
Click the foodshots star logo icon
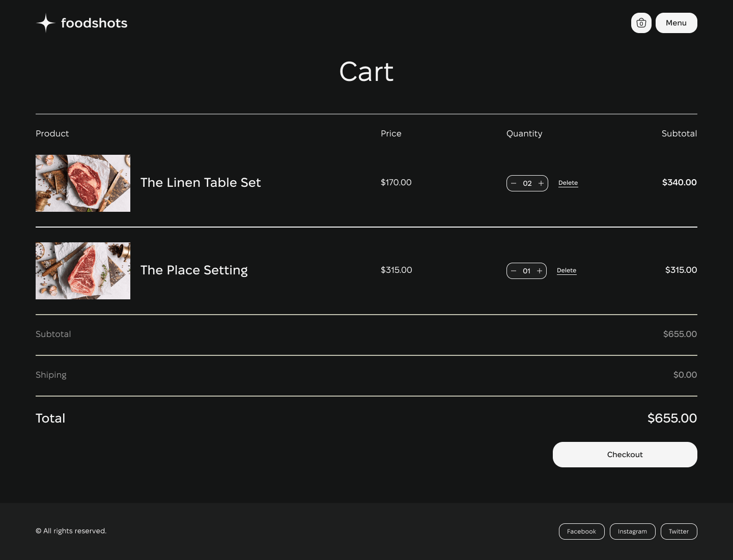click(46, 23)
